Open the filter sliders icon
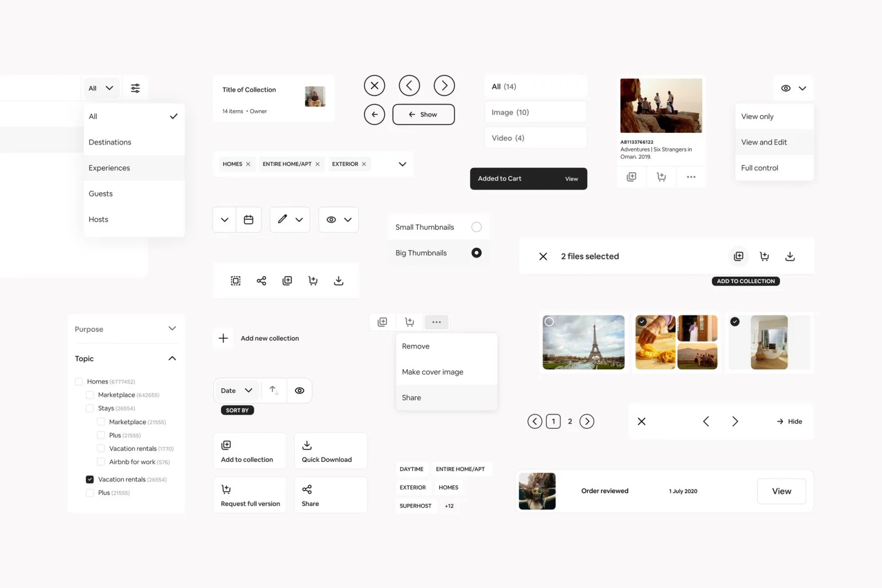882x588 pixels. click(135, 88)
